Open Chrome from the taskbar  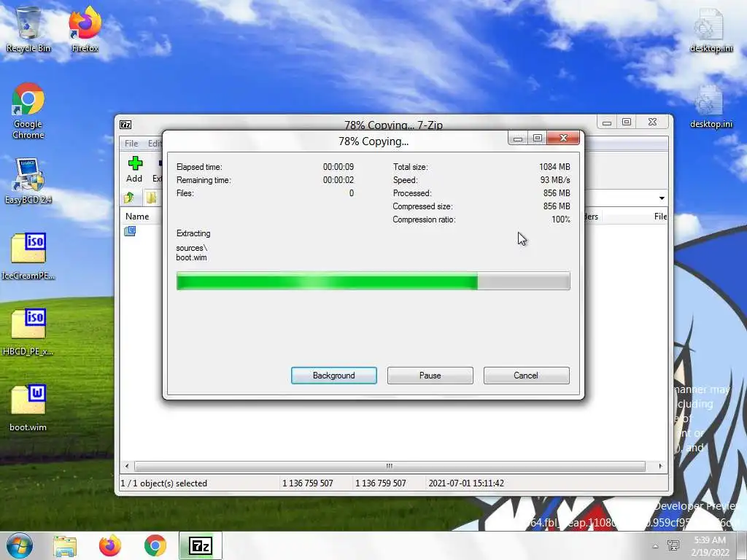[155, 545]
